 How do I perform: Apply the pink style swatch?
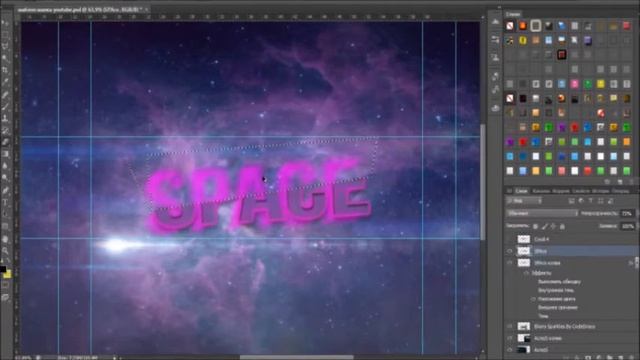tap(575, 84)
